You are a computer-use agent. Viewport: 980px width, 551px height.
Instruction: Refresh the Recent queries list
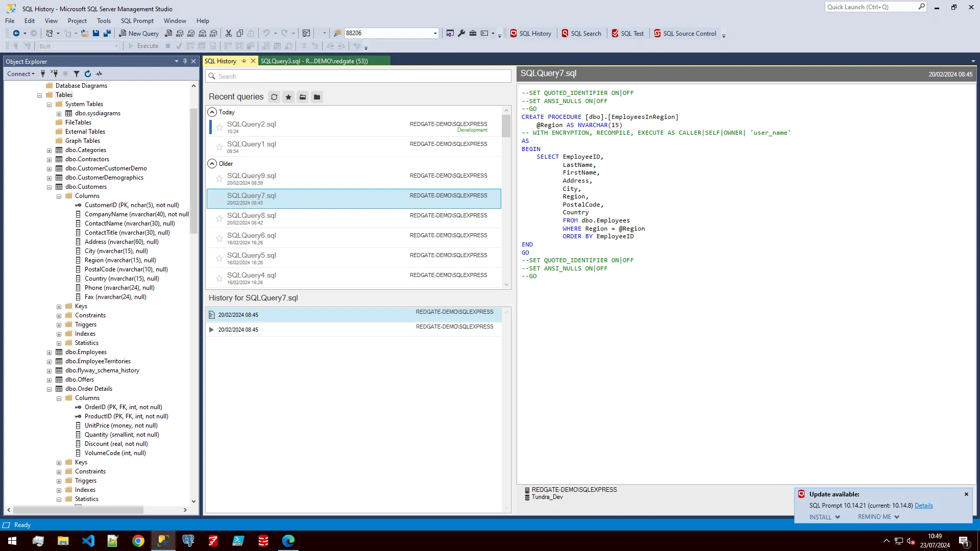[x=274, y=97]
